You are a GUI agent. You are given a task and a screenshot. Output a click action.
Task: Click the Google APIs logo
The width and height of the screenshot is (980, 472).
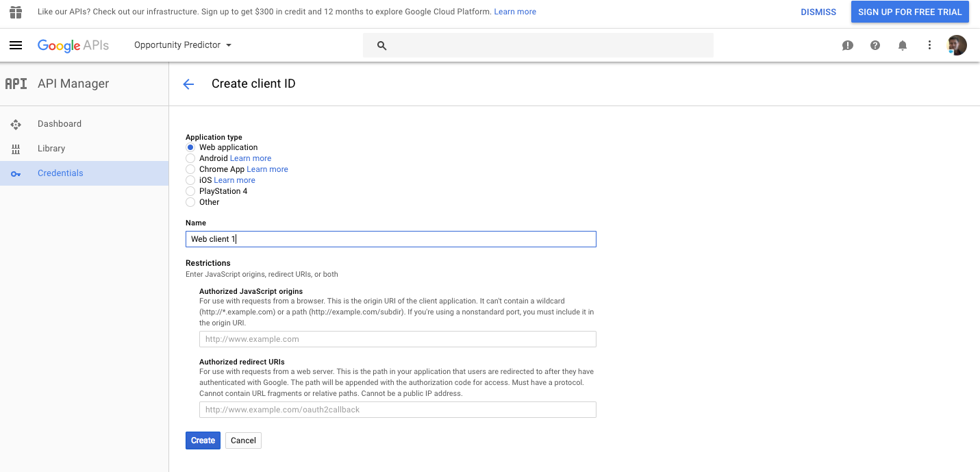(x=73, y=45)
